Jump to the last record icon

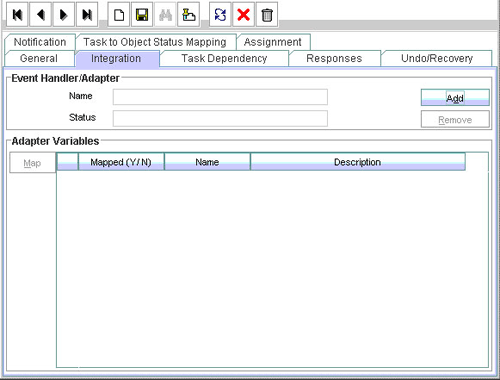[x=87, y=15]
